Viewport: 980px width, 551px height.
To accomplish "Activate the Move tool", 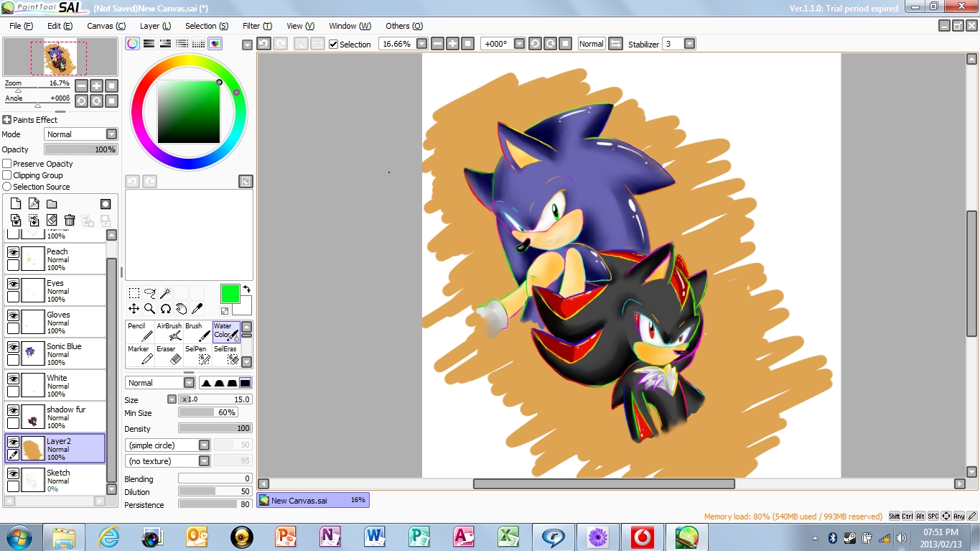I will (134, 309).
